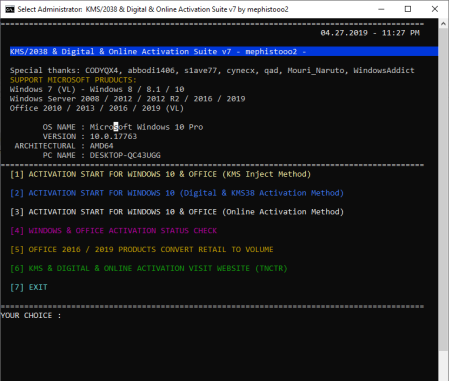Viewport: 449px width, 381px height.
Task: Click the cmd icon in the title bar
Action: pos(10,9)
